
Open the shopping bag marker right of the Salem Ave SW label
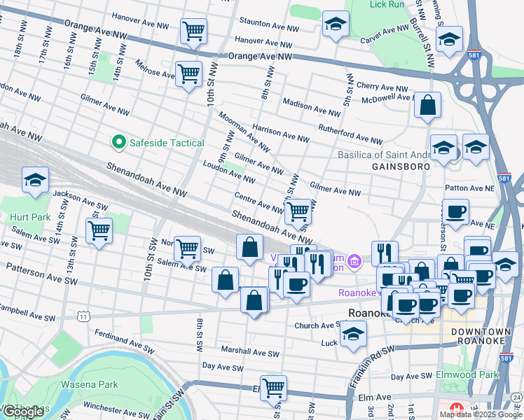point(226,282)
